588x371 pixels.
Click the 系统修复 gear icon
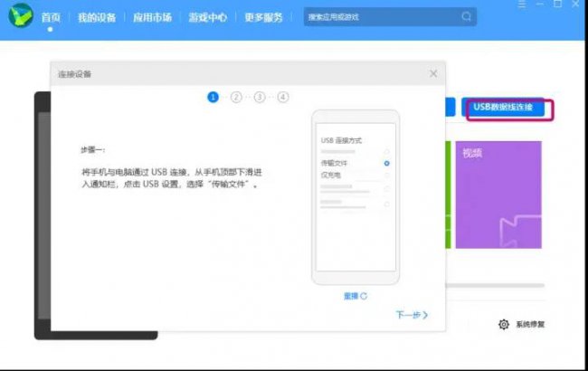(504, 324)
